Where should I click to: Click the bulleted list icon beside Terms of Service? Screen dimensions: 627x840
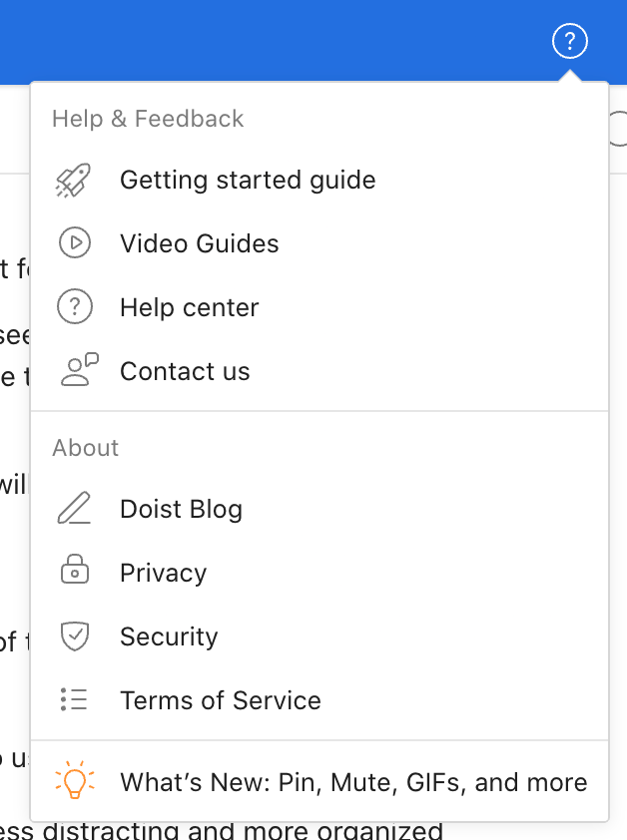pyautogui.click(x=74, y=700)
